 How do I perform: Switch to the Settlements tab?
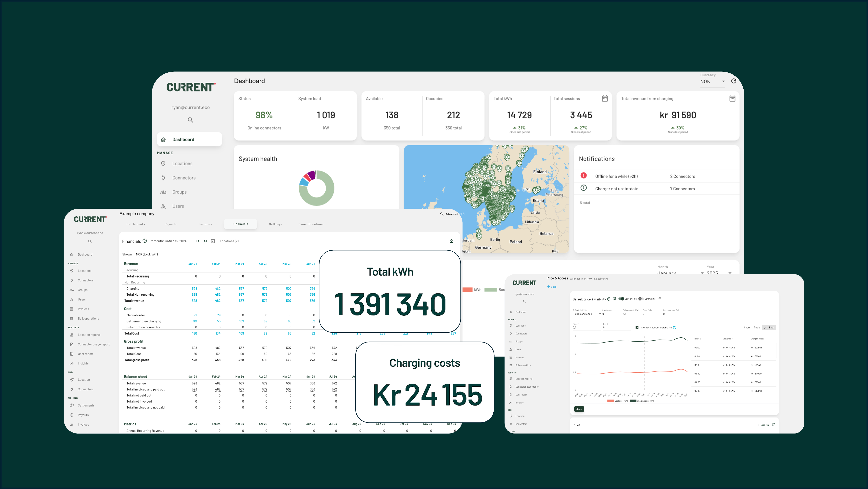click(x=136, y=224)
